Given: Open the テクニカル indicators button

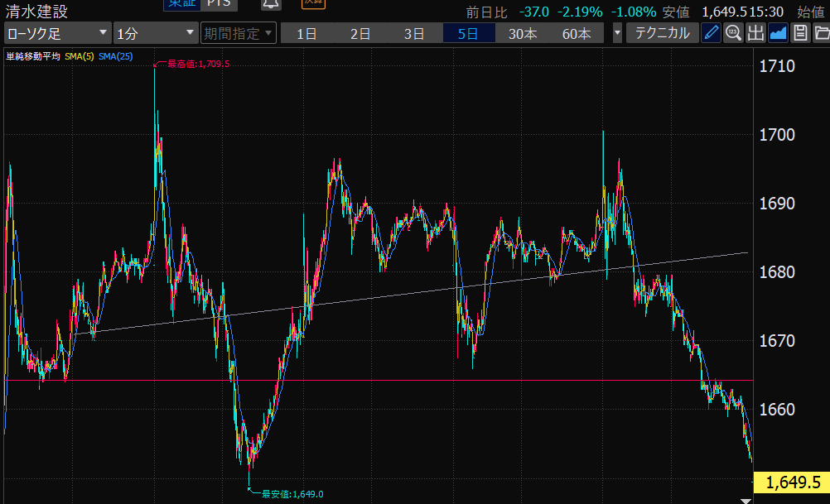Looking at the screenshot, I should (x=662, y=33).
